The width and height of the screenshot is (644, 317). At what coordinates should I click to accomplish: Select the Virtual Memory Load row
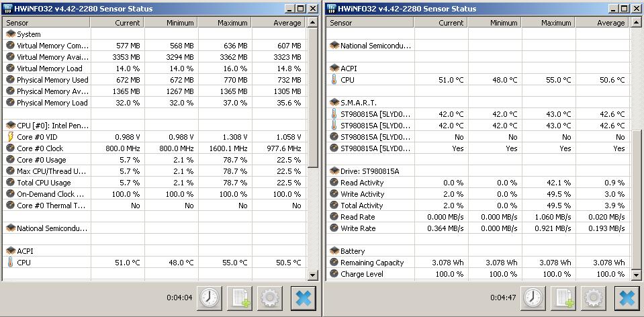154,68
